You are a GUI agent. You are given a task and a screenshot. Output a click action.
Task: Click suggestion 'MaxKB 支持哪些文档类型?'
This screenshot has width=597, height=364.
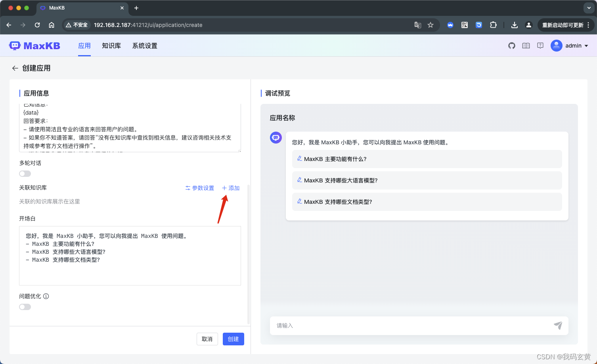[x=427, y=202]
